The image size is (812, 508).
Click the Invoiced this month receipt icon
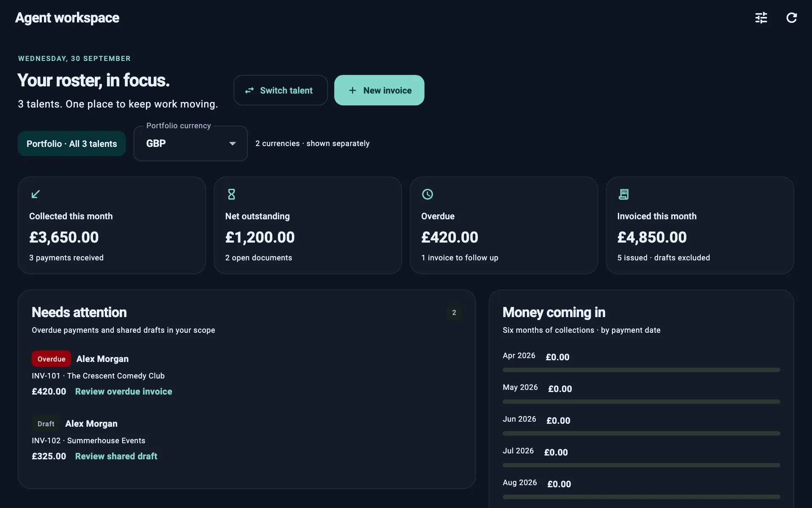623,194
